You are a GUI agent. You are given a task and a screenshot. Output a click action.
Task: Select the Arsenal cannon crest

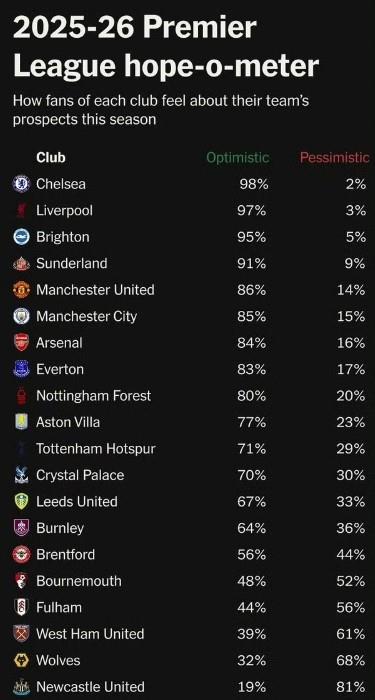pos(21,343)
